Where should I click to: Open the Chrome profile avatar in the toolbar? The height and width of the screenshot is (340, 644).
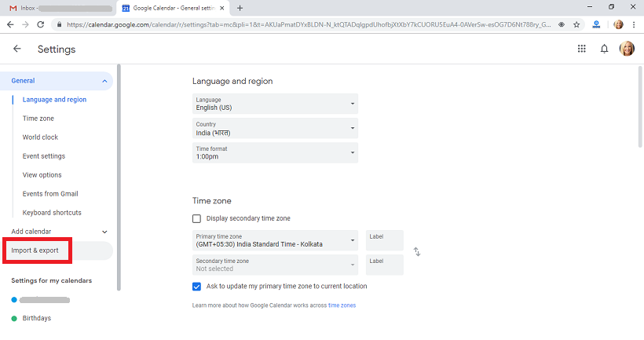point(618,24)
